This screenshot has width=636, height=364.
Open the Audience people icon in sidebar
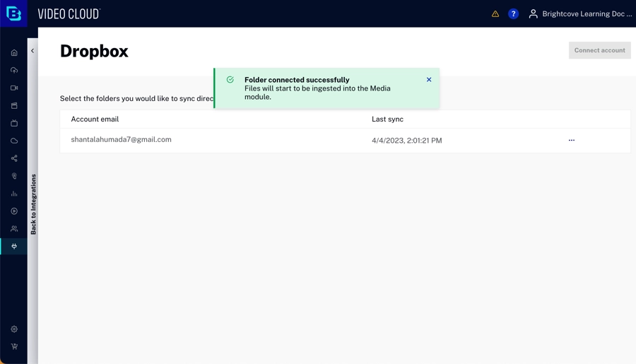pyautogui.click(x=14, y=229)
